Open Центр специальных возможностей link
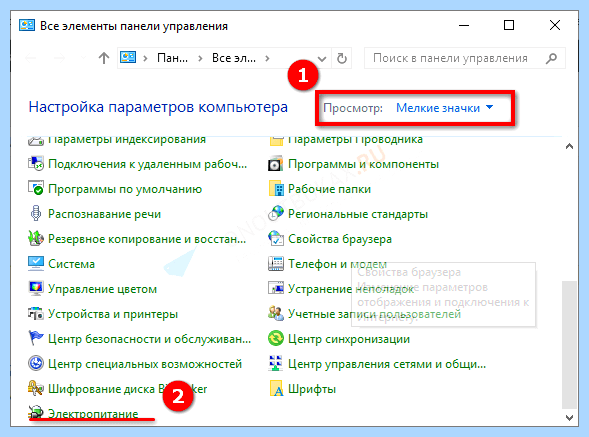This screenshot has width=589, height=437. coord(145,364)
